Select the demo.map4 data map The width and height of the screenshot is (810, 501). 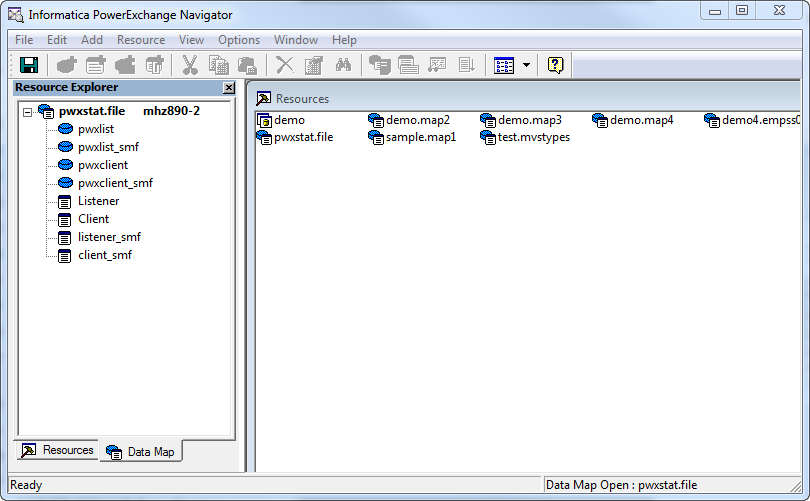pos(633,120)
